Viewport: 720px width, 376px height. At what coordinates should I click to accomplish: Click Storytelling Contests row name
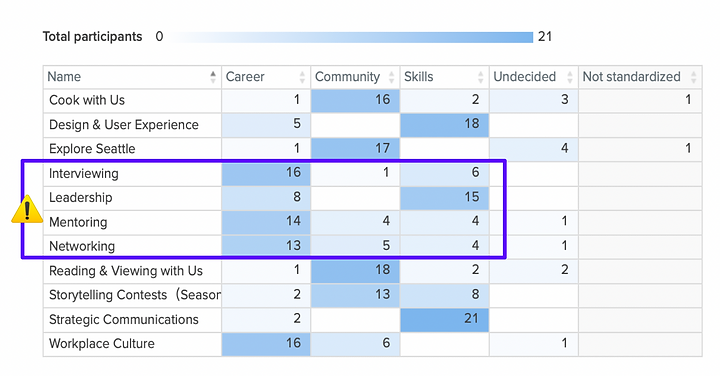coord(135,295)
